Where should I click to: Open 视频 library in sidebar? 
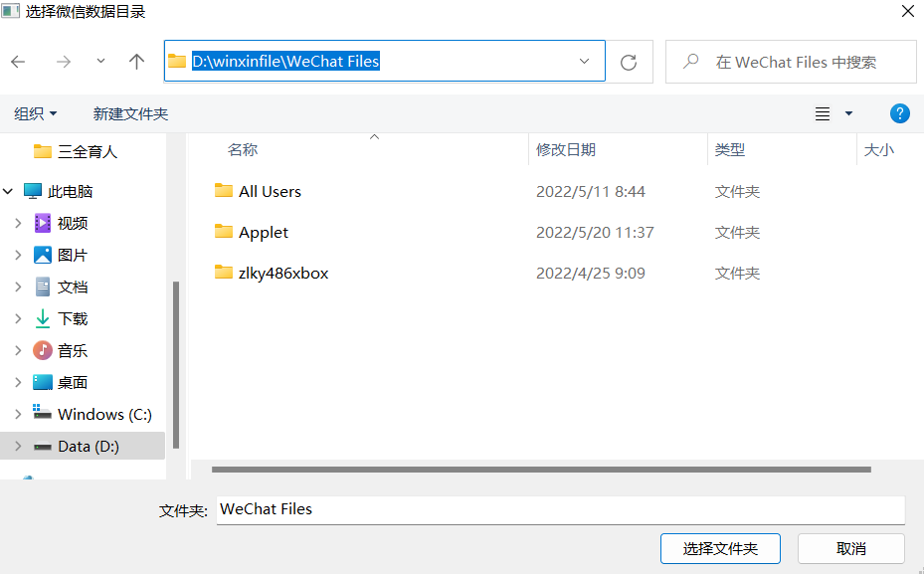(61, 223)
